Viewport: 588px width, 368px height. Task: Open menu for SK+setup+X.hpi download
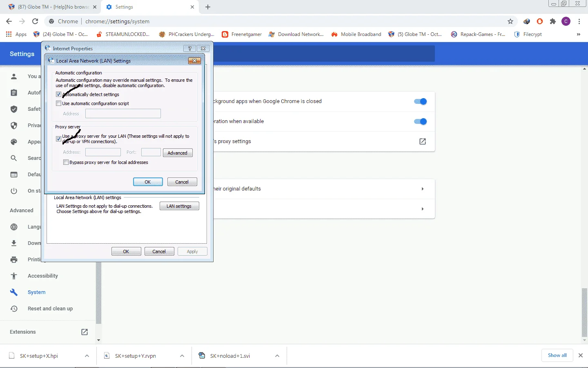(87, 356)
